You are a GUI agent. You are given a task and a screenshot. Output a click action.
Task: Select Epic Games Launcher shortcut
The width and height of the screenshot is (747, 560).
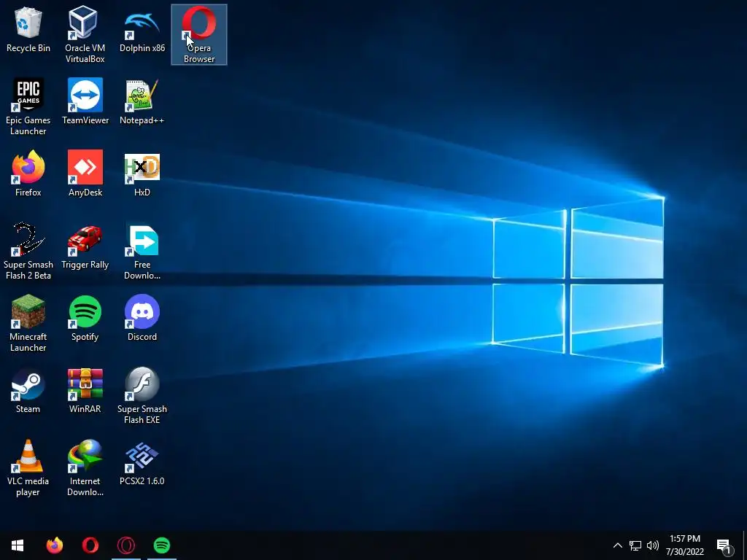(x=28, y=106)
